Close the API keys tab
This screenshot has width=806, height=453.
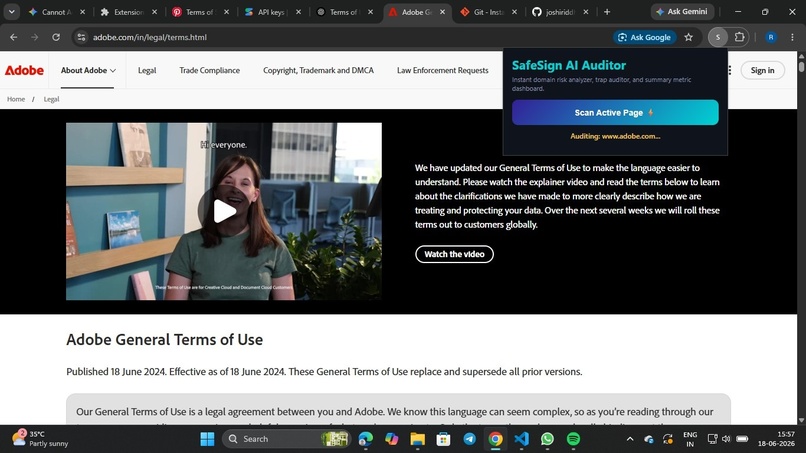click(298, 12)
